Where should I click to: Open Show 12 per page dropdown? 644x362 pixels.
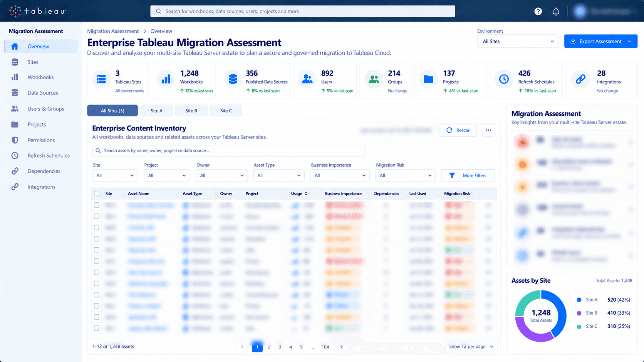471,347
